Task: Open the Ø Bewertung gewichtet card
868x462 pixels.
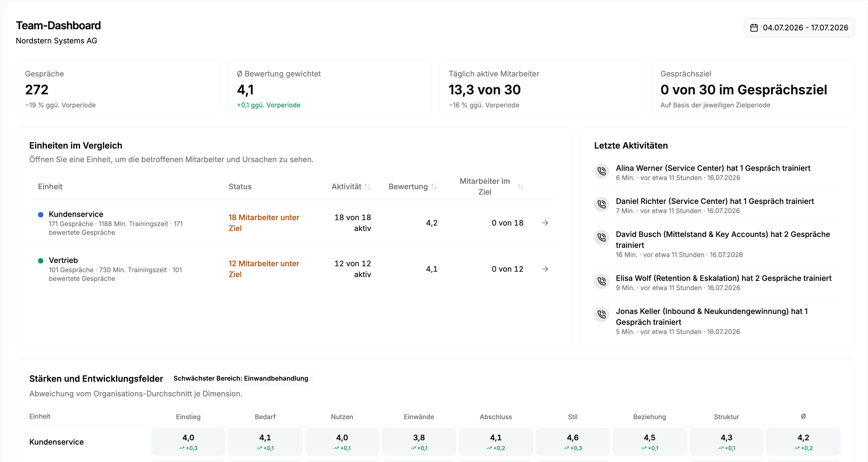Action: click(329, 89)
